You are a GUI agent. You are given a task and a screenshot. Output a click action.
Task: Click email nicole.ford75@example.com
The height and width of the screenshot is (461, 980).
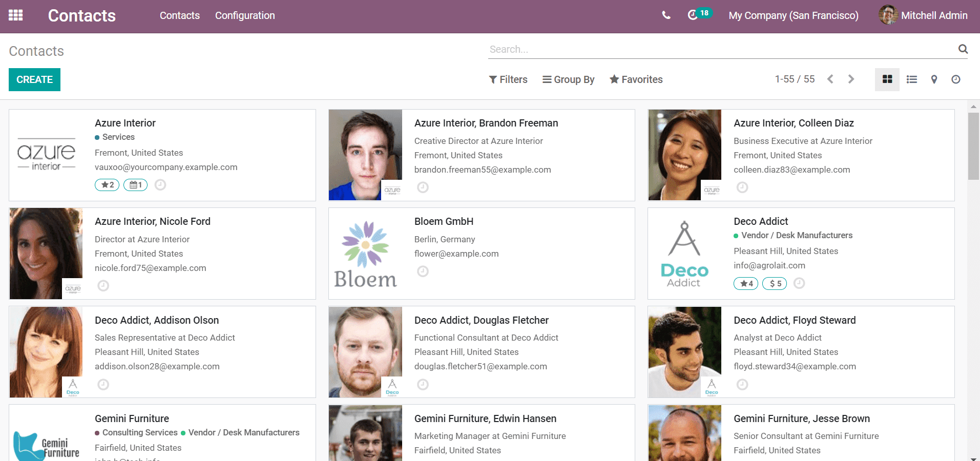pos(151,268)
